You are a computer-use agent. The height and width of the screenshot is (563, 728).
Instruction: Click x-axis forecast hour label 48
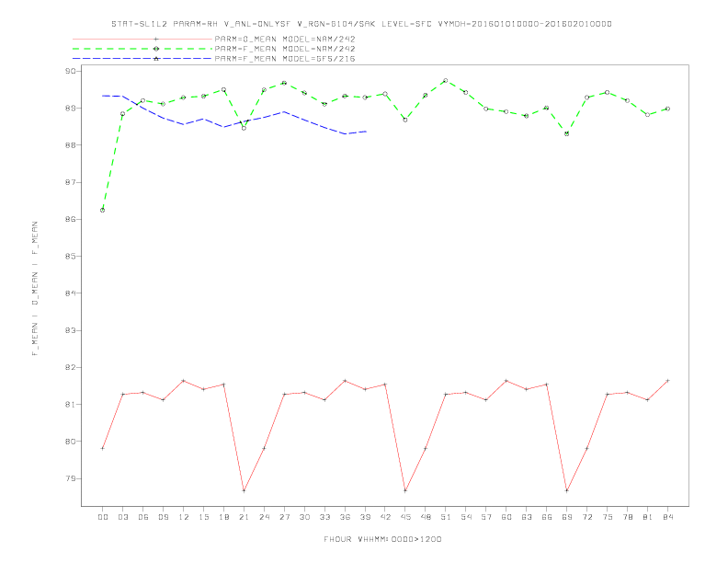426,517
